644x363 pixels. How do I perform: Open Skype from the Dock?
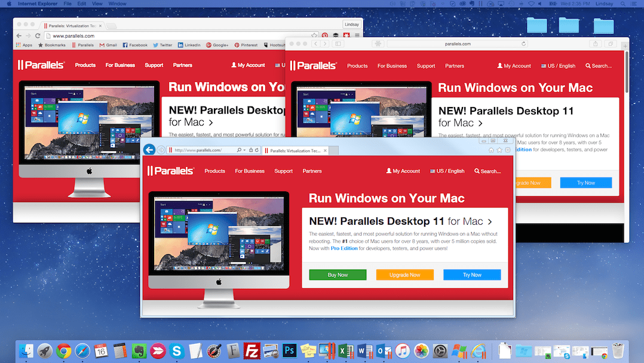tap(177, 350)
